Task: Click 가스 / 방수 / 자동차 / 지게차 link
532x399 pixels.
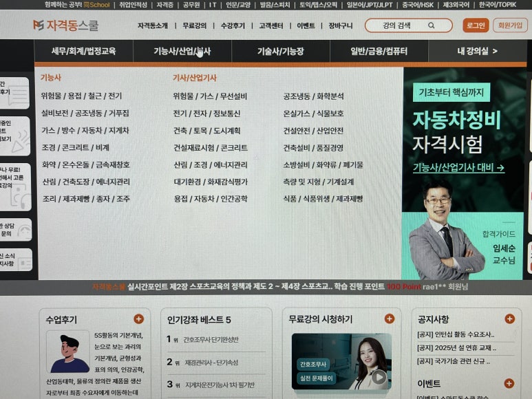Action: (85, 130)
